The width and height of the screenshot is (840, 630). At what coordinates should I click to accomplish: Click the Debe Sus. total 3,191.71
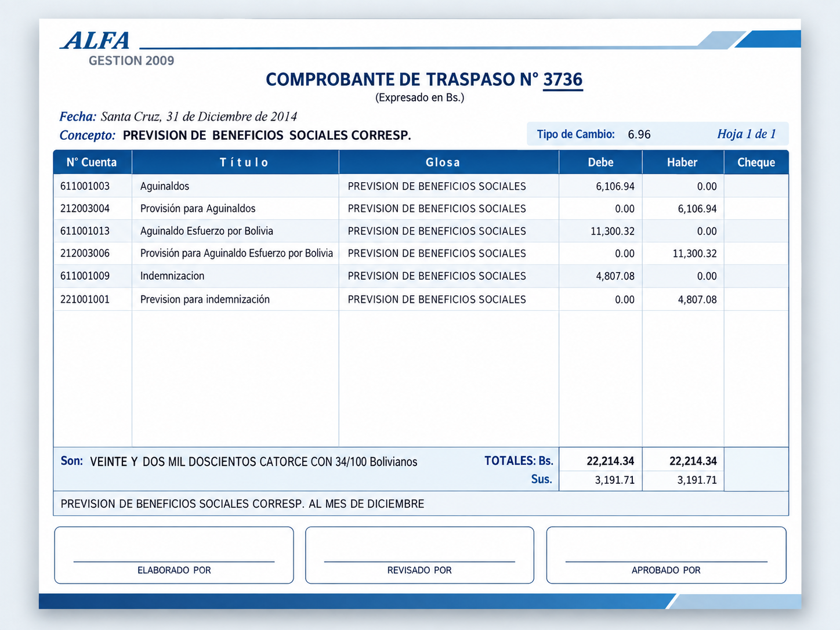click(x=615, y=480)
